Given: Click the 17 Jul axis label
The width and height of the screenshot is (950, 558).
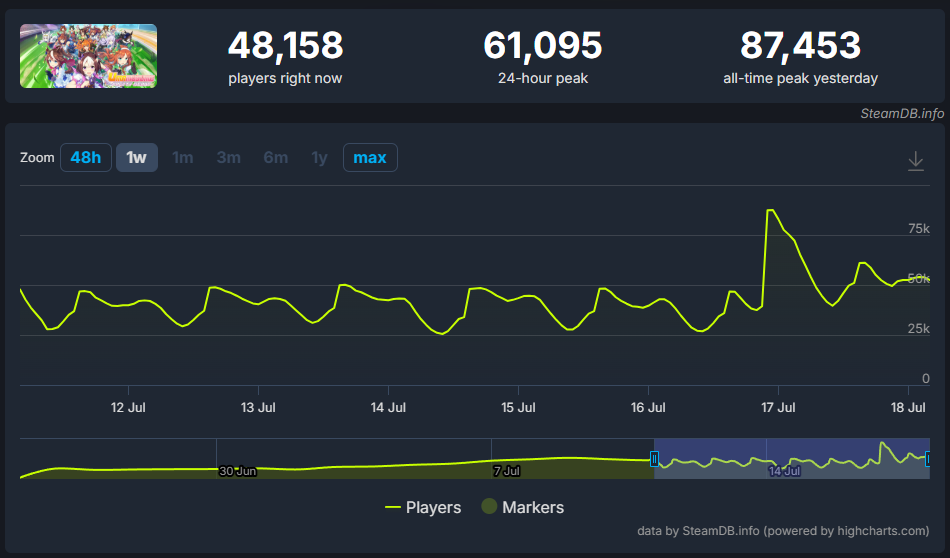Looking at the screenshot, I should click(x=778, y=407).
